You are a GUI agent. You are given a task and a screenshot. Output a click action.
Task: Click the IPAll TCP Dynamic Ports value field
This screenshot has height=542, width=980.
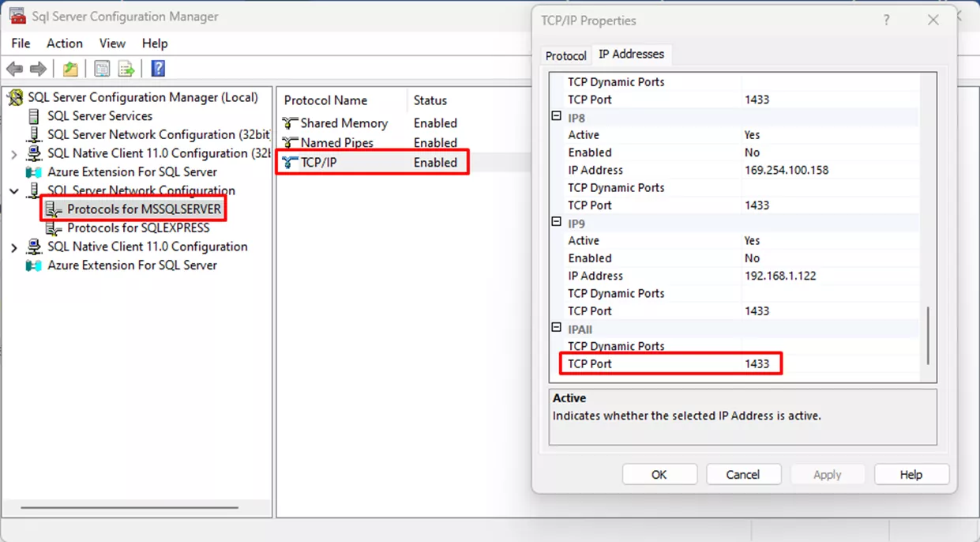(831, 346)
